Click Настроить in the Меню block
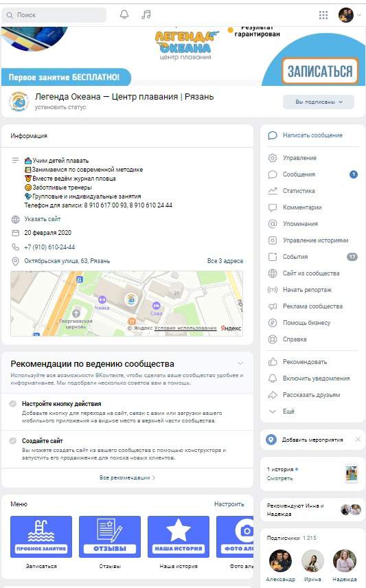The height and width of the screenshot is (588, 366). [x=229, y=504]
